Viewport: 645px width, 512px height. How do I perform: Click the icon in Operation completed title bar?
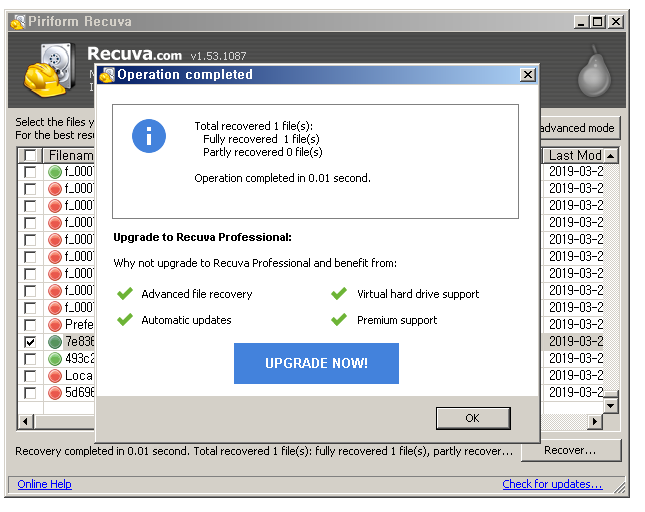click(x=107, y=75)
